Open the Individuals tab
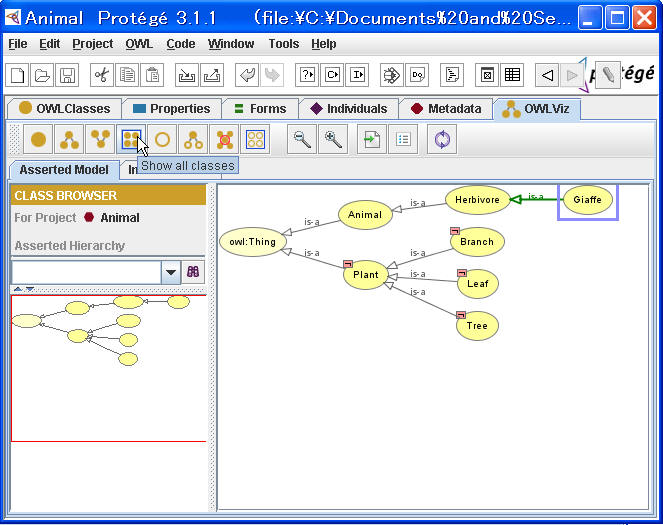Viewport: 663px width, 525px height. click(348, 109)
